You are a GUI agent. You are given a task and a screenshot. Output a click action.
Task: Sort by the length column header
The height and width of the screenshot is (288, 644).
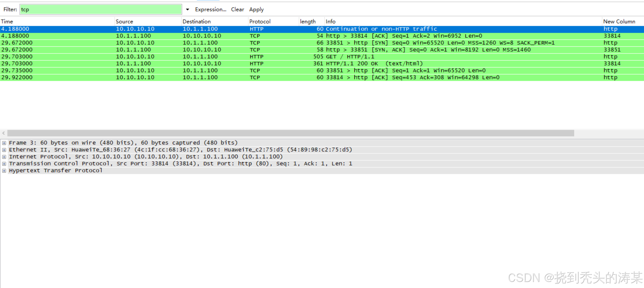[x=312, y=22]
